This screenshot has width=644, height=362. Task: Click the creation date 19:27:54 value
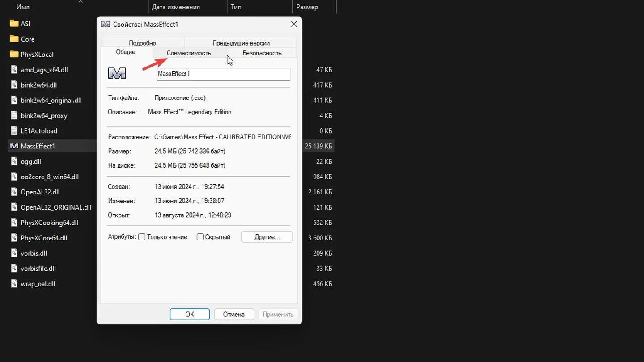[189, 186]
